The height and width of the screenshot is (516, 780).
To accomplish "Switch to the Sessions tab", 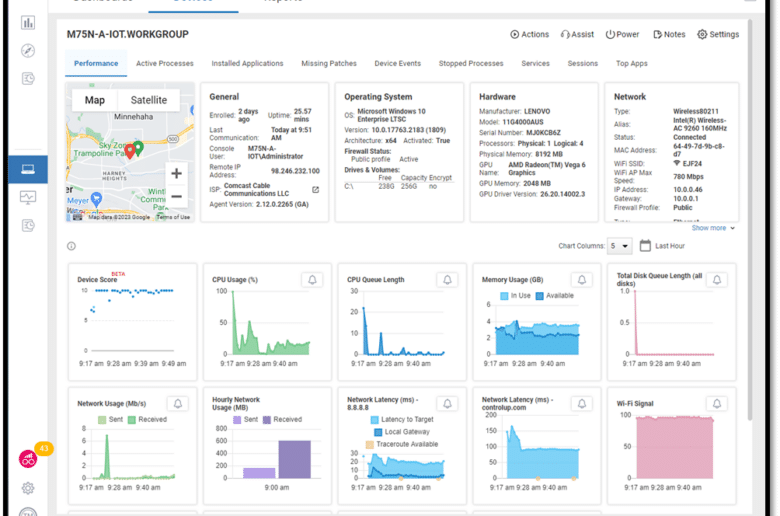I will (x=583, y=64).
